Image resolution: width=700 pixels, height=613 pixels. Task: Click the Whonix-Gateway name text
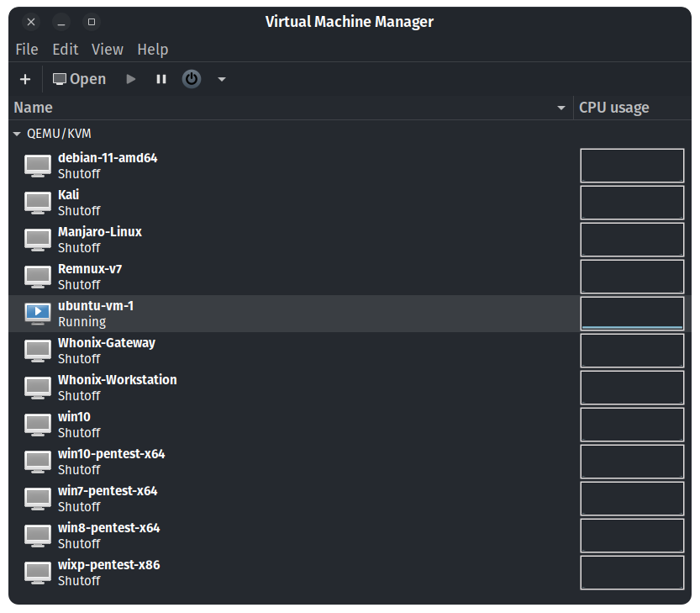(106, 343)
